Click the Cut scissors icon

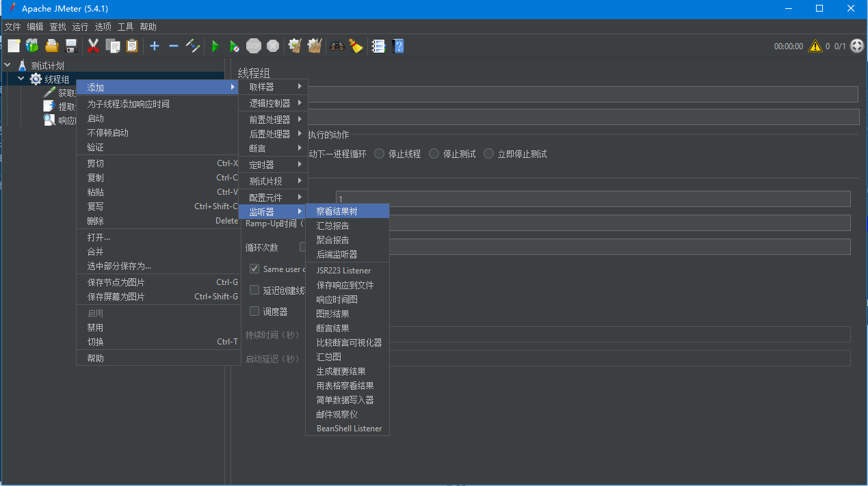click(94, 46)
